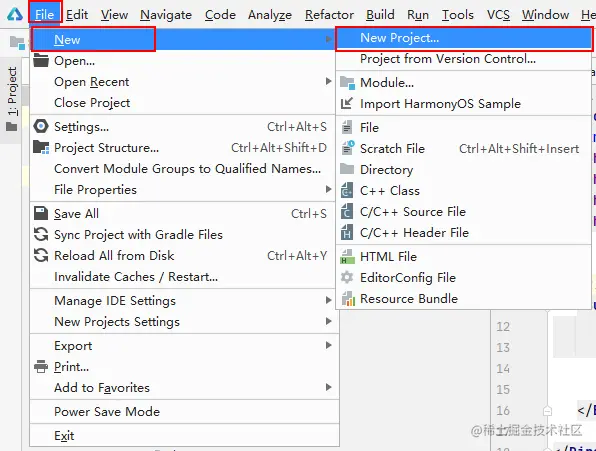Image resolution: width=596 pixels, height=451 pixels.
Task: Expand the Export submenu arrow
Action: (x=328, y=345)
